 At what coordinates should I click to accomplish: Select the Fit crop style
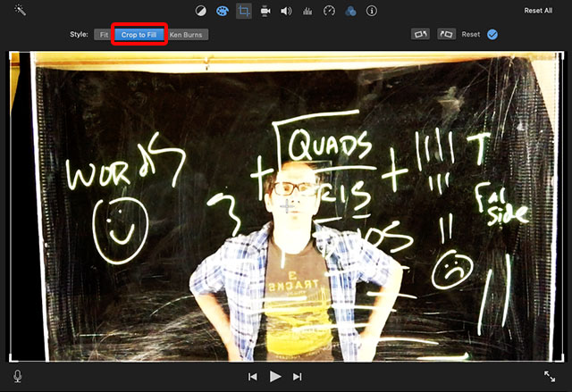[104, 35]
